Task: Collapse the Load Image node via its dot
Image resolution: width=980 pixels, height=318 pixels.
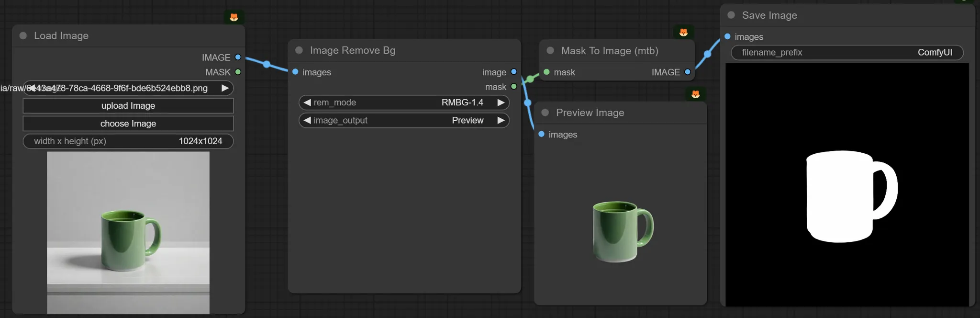Action: (x=23, y=36)
